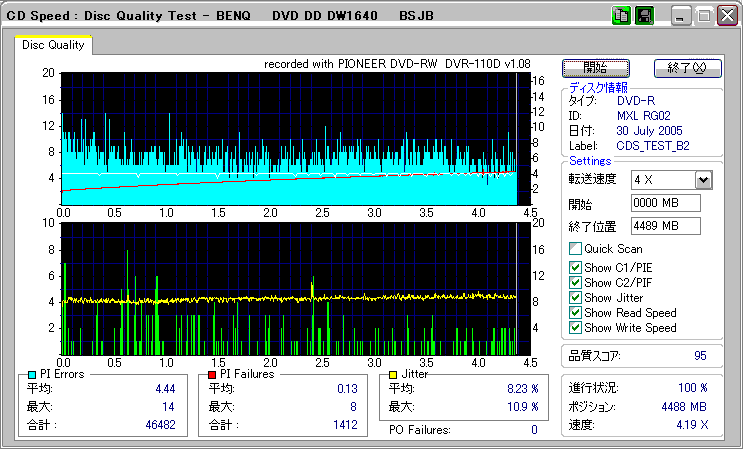Viewport: 743px width, 449px height.
Task: Toggle Show Read Speed checkbox
Action: click(575, 313)
